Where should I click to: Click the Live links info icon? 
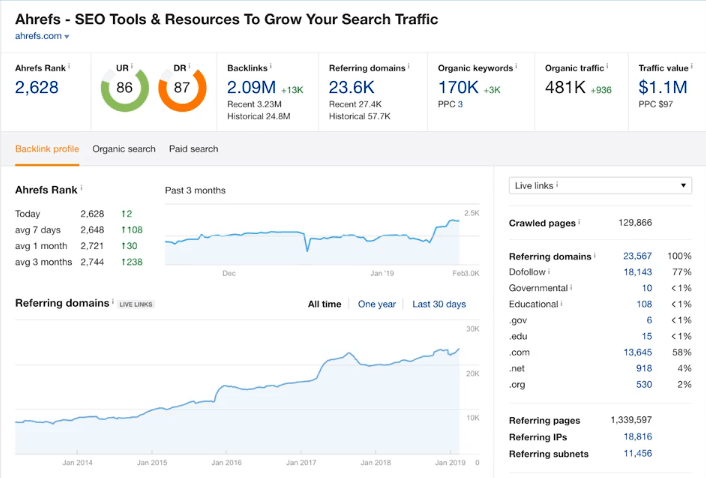pyautogui.click(x=557, y=184)
